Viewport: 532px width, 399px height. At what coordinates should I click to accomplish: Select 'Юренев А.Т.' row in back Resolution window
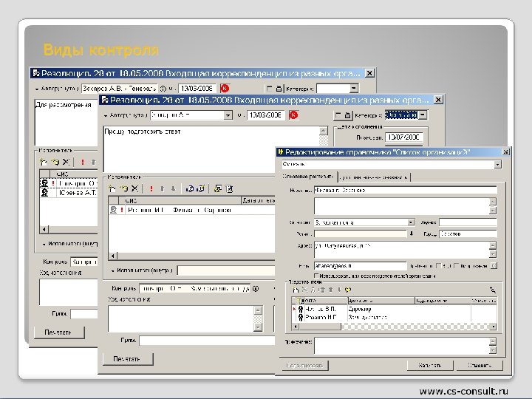point(69,193)
